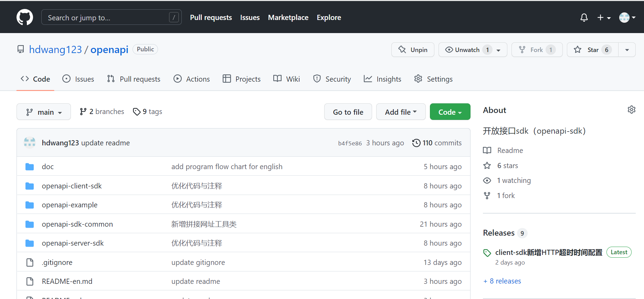This screenshot has width=644, height=299.
Task: Open the openapi repository link
Action: point(109,50)
